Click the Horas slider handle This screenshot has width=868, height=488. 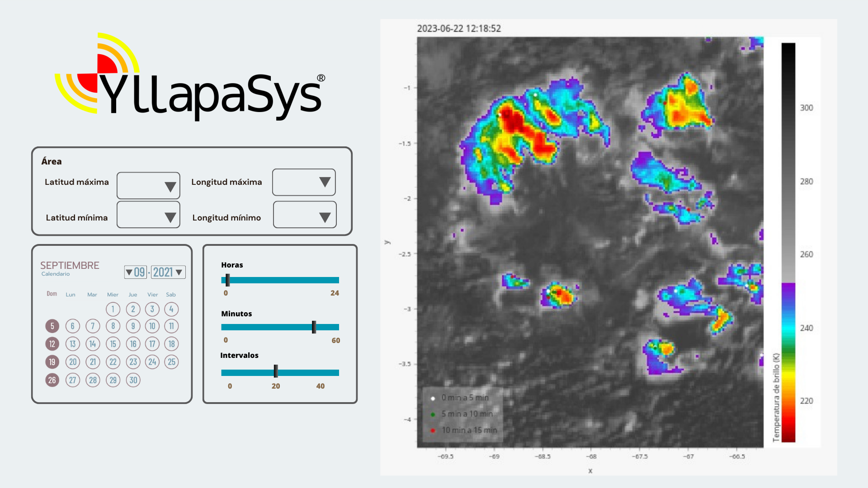point(227,280)
